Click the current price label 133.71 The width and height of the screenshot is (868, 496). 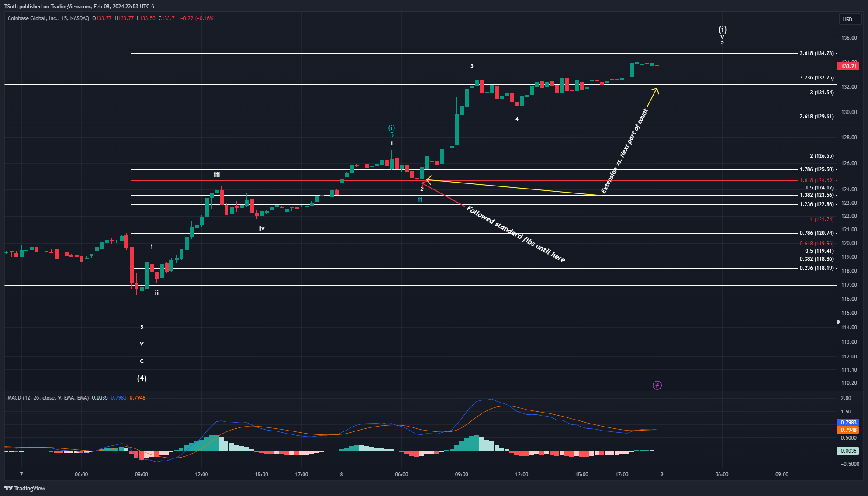849,66
